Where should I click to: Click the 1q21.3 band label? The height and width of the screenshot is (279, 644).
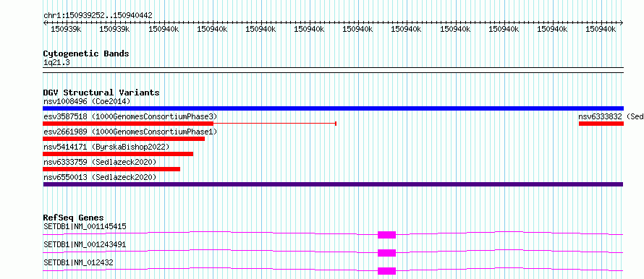56,62
